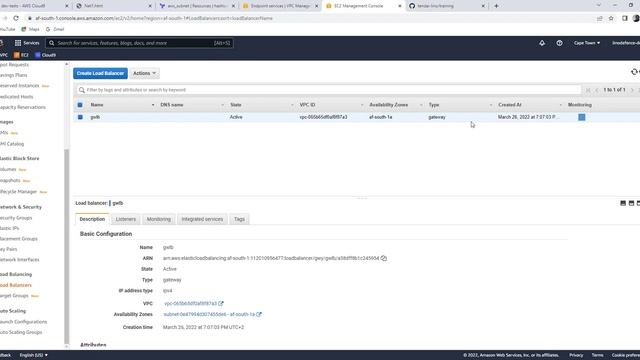Go to previous results page arrow
Image resolution: width=640 pixels, height=360 pixels.
[597, 90]
